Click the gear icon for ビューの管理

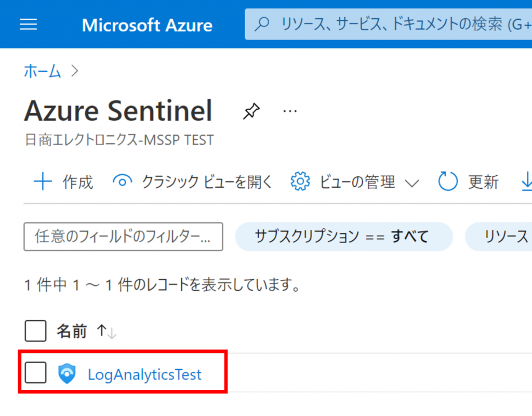[x=300, y=182]
